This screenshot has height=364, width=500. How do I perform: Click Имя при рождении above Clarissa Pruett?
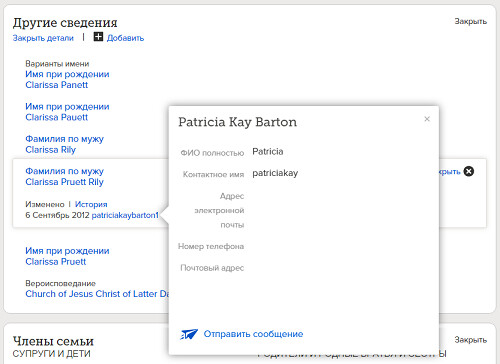(67, 251)
